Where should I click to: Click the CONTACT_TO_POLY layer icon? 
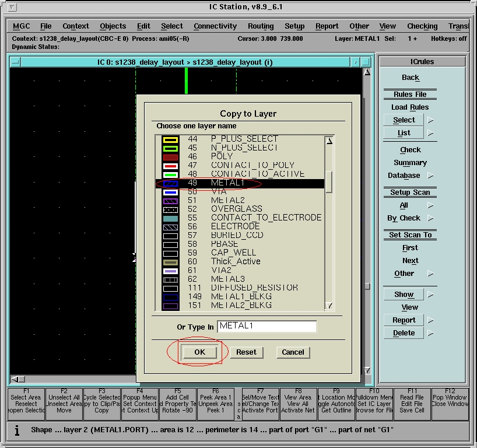pyautogui.click(x=170, y=166)
